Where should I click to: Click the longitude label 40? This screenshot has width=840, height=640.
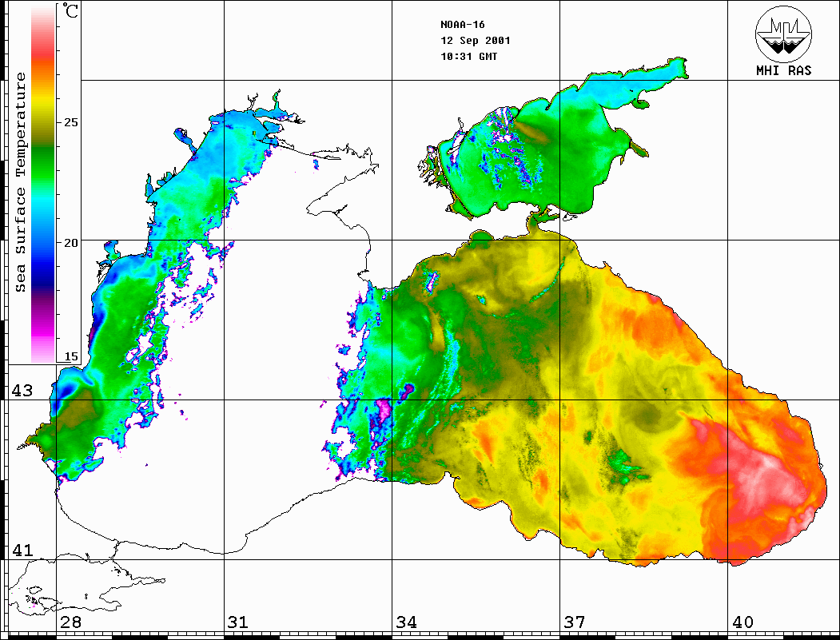(742, 622)
